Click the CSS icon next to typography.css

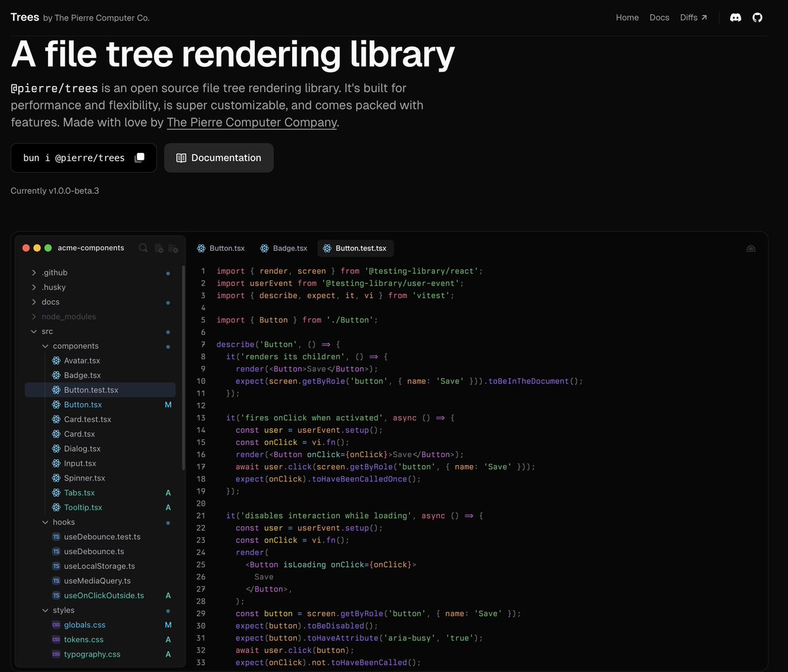click(x=56, y=654)
